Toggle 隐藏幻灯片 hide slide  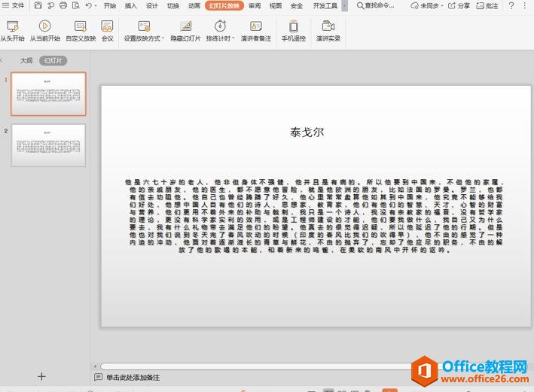(x=185, y=31)
